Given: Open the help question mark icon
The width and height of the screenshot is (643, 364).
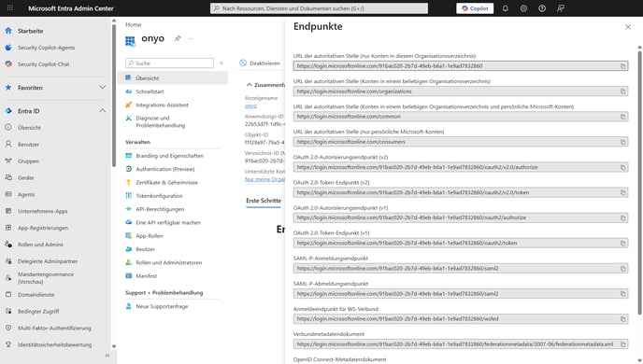Looking at the screenshot, I should point(542,8).
